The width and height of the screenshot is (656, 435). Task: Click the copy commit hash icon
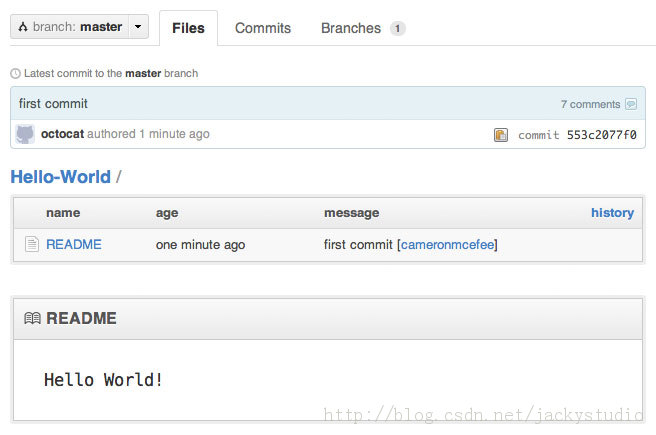click(x=501, y=135)
